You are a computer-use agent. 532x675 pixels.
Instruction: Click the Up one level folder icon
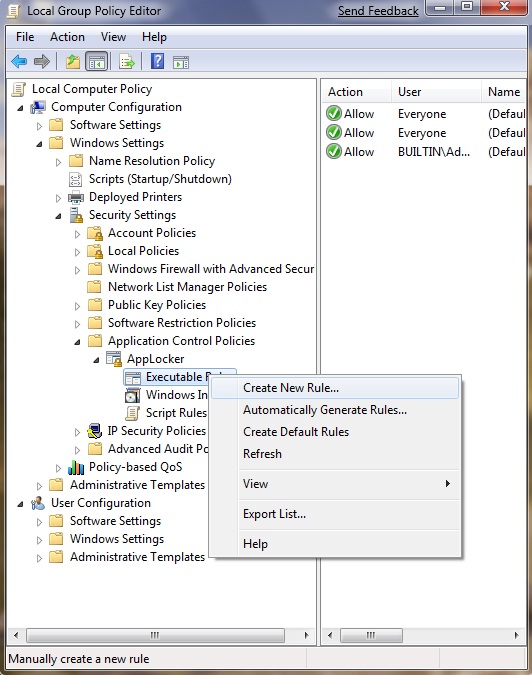point(73,62)
